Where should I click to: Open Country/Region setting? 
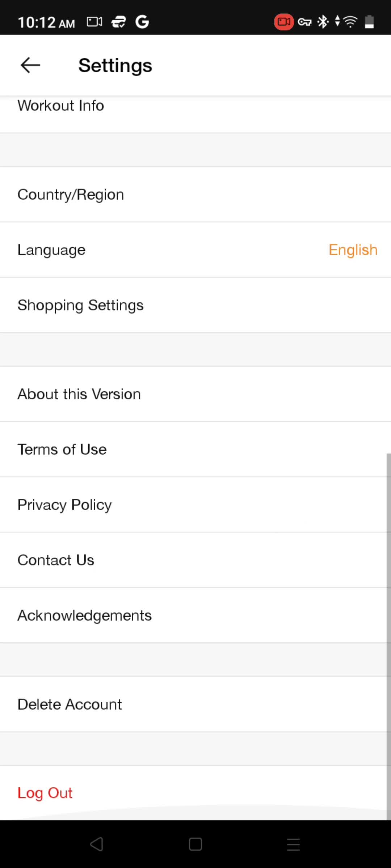pyautogui.click(x=195, y=195)
